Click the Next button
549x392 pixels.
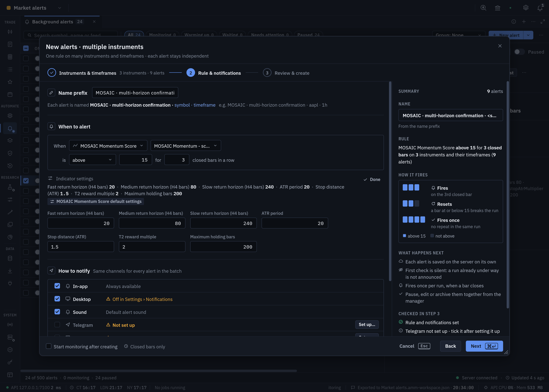[484, 346]
